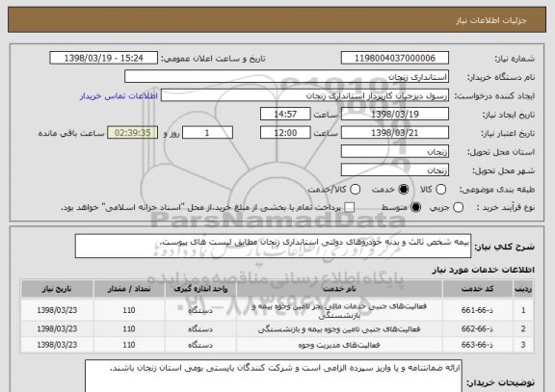Click the نام خدمت column header
This screenshot has width=555, height=392.
[339, 289]
